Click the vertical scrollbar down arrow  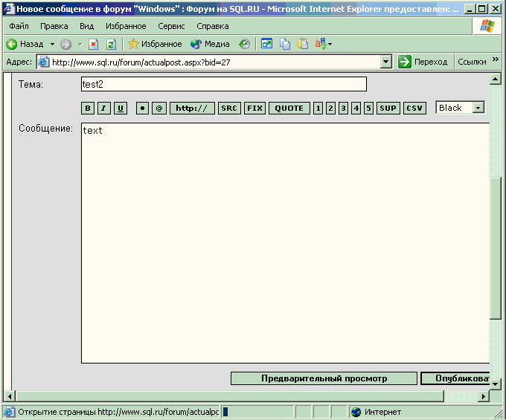click(x=496, y=384)
